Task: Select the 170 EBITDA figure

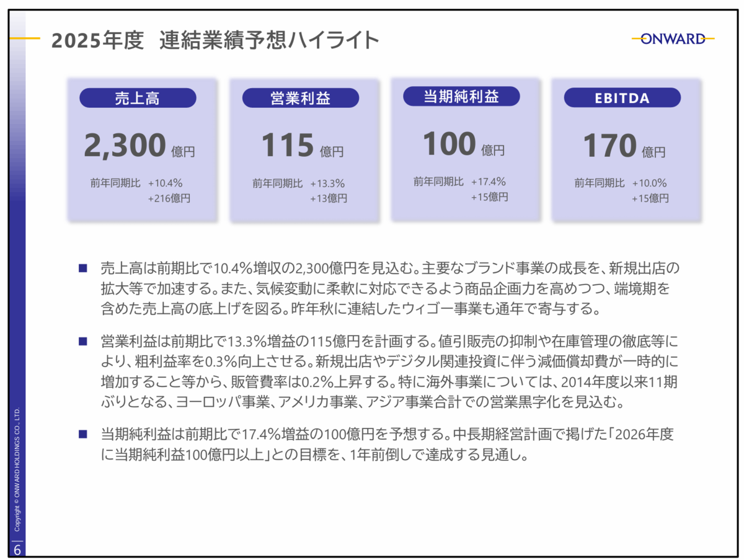Action: pyautogui.click(x=609, y=146)
